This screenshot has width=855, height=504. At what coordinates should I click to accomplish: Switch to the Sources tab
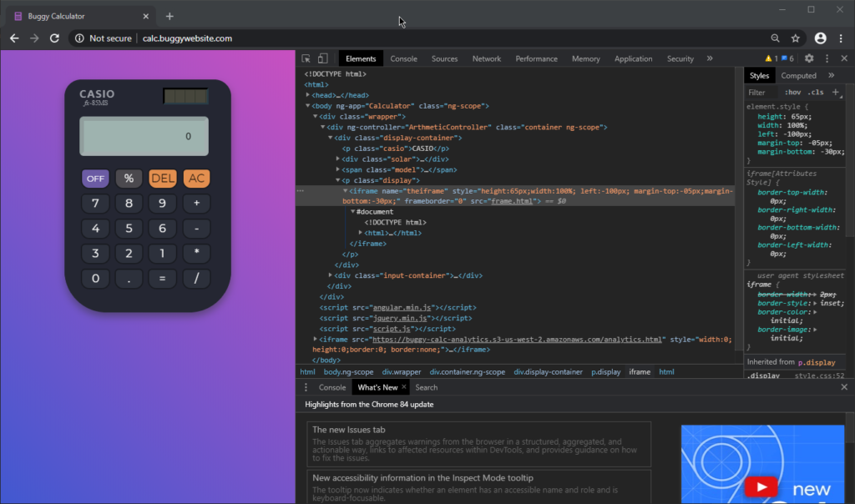(444, 58)
